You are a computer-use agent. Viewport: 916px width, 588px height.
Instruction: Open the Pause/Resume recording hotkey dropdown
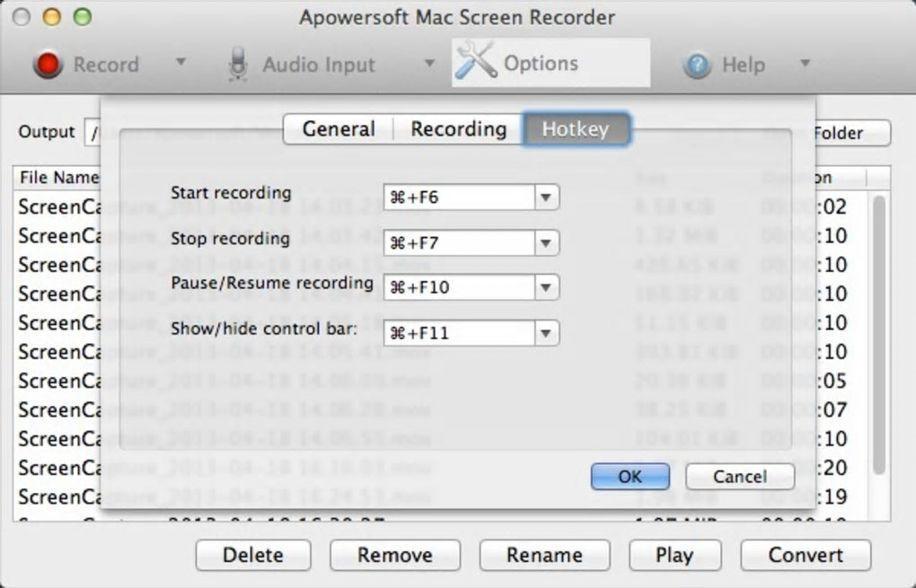pyautogui.click(x=545, y=288)
